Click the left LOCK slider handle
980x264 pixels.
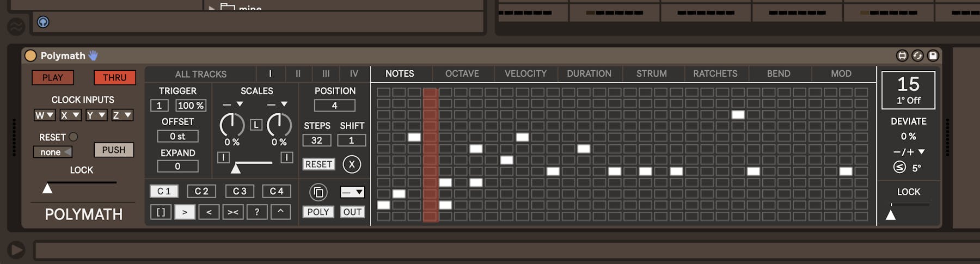click(47, 188)
